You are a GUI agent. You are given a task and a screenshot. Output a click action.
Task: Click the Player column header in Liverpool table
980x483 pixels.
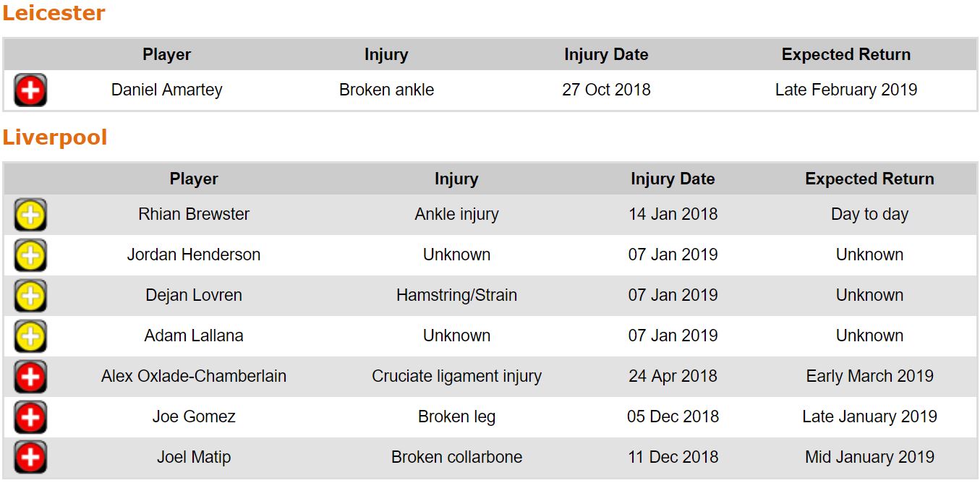pos(194,179)
